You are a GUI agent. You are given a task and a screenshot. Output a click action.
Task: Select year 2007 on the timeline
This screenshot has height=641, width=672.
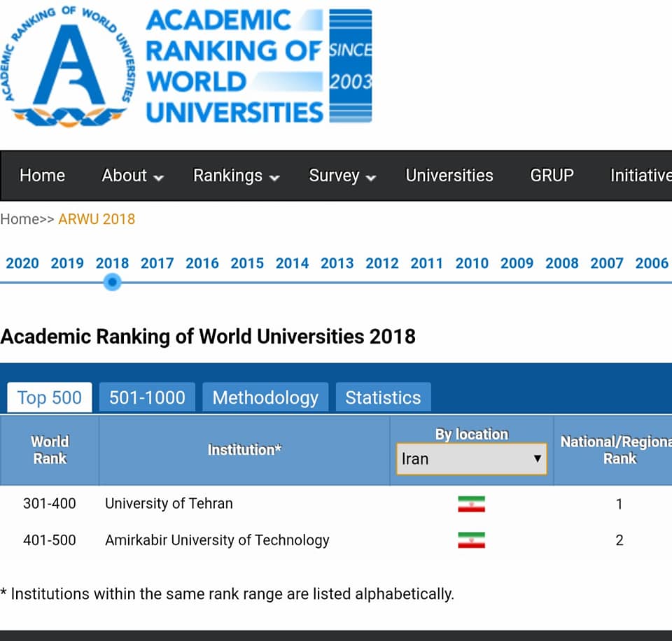tap(607, 262)
